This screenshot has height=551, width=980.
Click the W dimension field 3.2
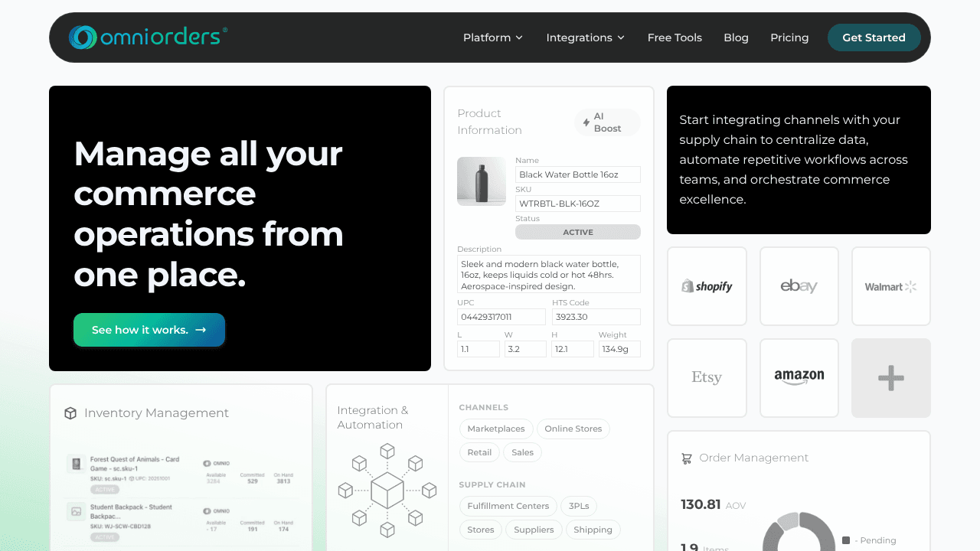[525, 349]
